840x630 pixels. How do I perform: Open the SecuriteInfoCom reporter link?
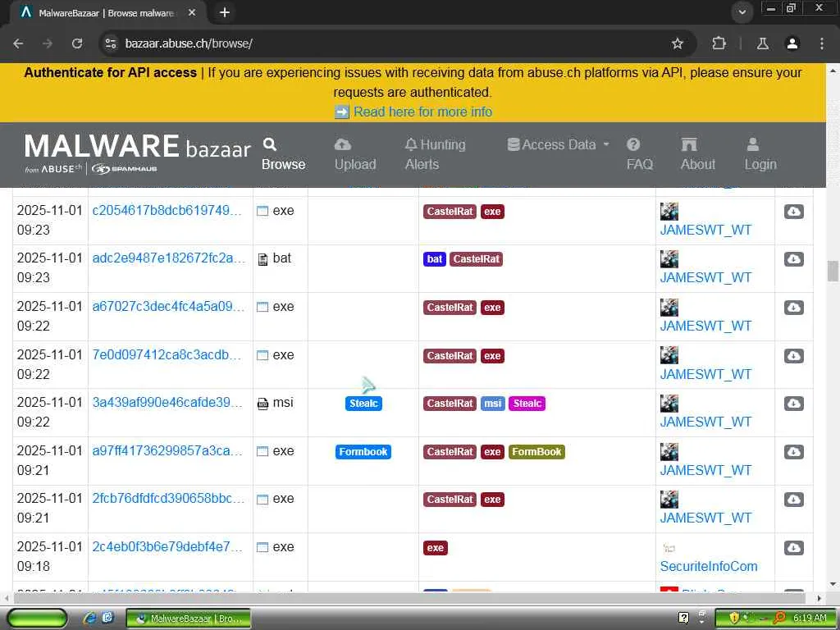(x=708, y=566)
